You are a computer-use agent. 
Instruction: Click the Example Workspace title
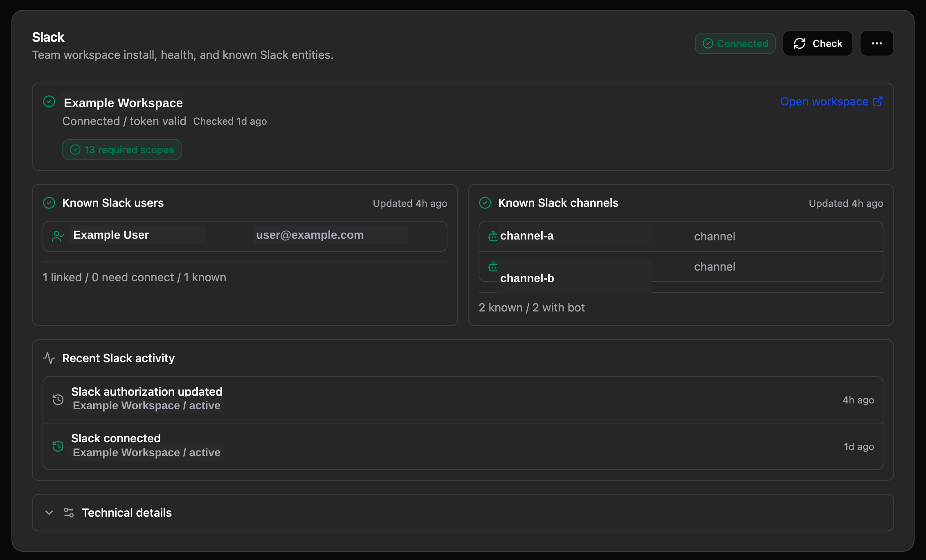[x=123, y=103]
